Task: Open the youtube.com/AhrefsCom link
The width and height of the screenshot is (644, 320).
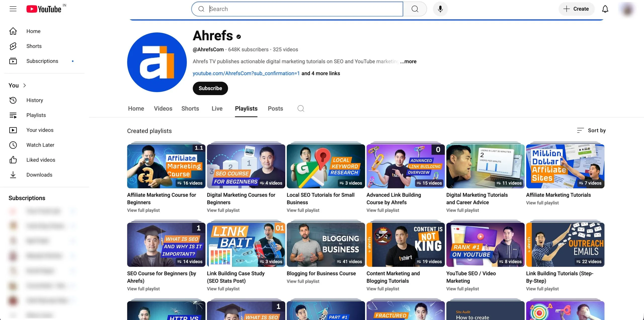Action: [246, 73]
